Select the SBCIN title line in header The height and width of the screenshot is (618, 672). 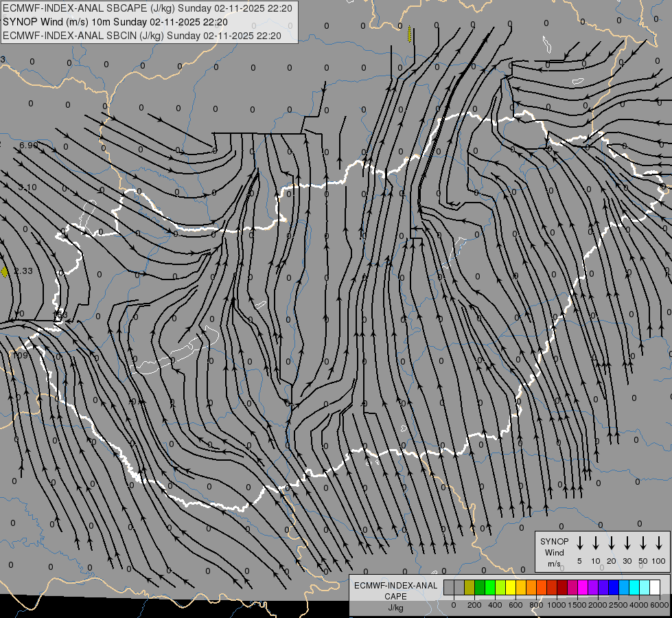[x=142, y=36]
